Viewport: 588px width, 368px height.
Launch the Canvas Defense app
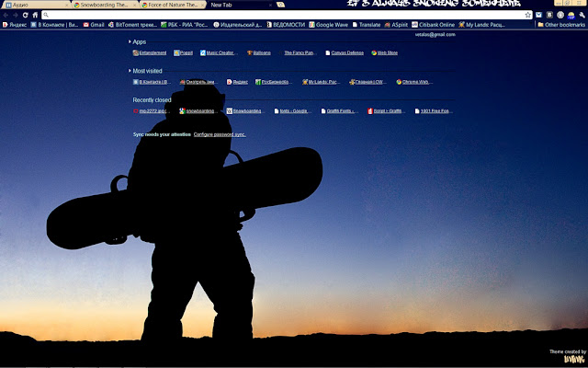(x=345, y=53)
